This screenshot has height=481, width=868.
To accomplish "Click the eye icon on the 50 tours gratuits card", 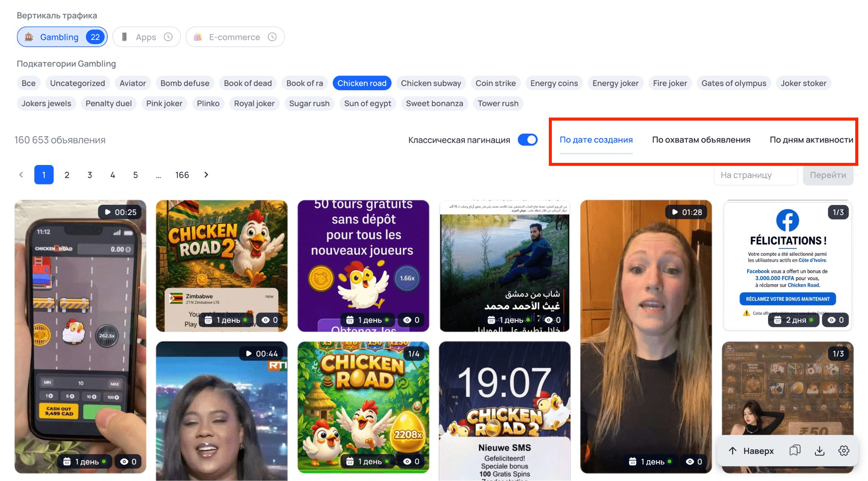I will 407,320.
